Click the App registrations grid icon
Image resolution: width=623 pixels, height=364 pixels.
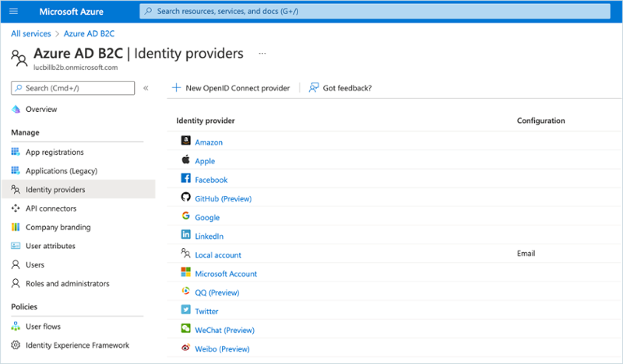(x=16, y=152)
